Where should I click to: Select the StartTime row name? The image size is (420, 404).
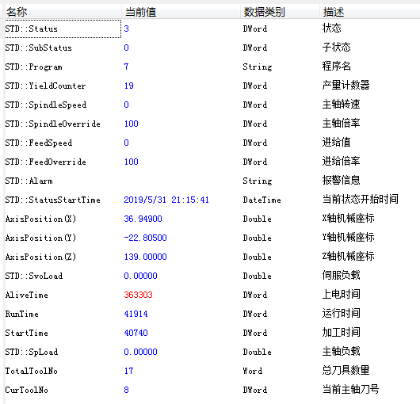click(x=27, y=333)
